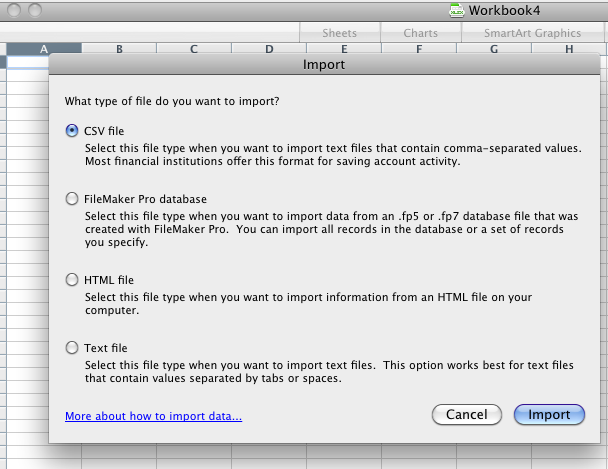Select column F header
Viewport: 608px width, 469px height.
(x=419, y=49)
